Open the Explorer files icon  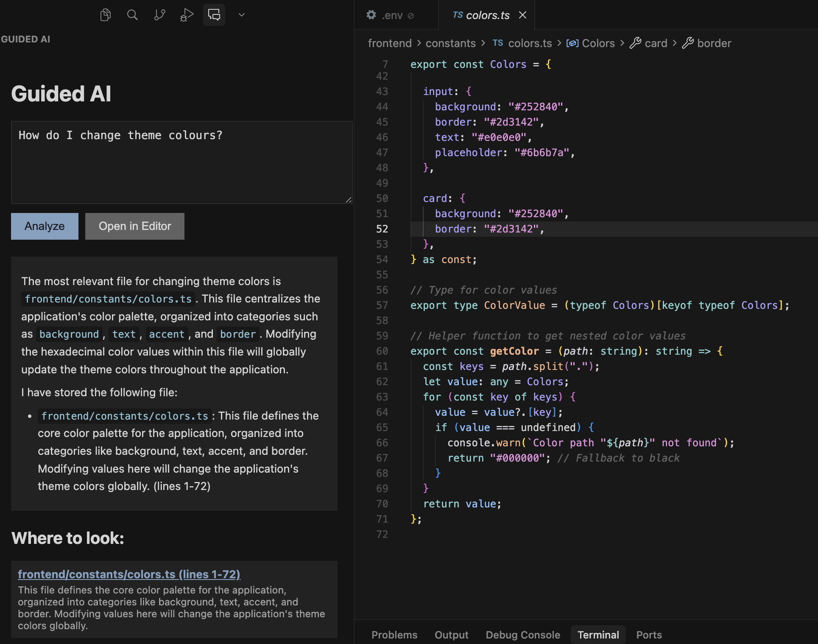pos(105,15)
